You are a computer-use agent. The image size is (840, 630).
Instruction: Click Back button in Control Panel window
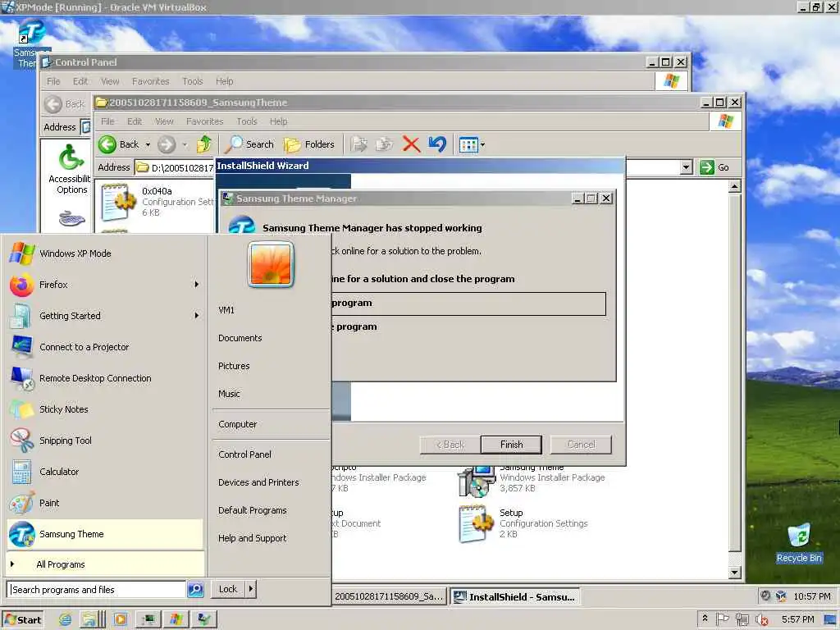(66, 104)
